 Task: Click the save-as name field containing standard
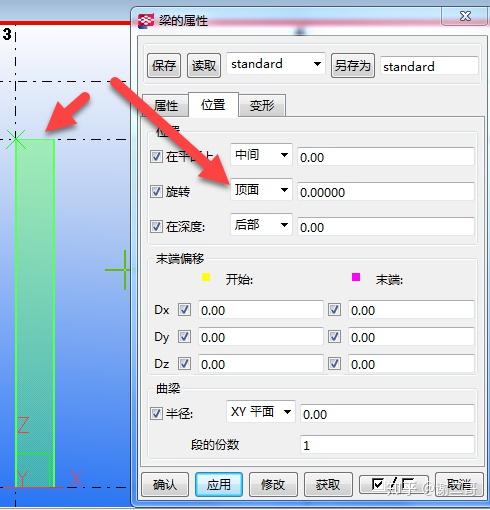coord(429,66)
